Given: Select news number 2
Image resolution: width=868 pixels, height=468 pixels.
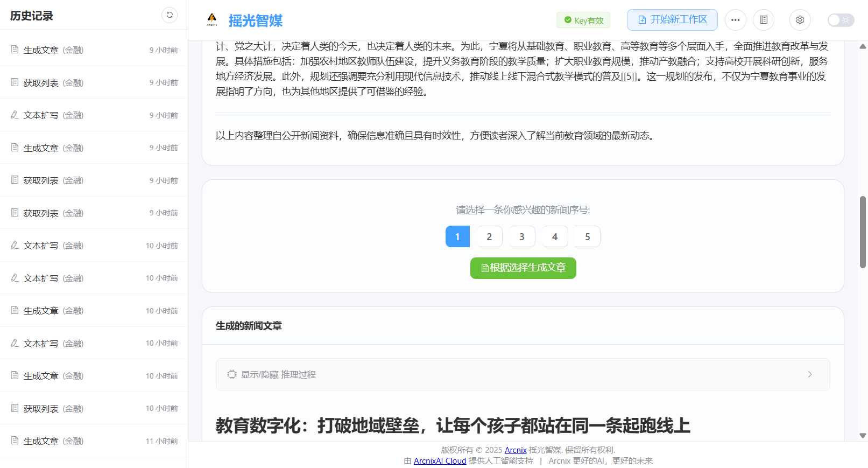Looking at the screenshot, I should click(x=489, y=236).
